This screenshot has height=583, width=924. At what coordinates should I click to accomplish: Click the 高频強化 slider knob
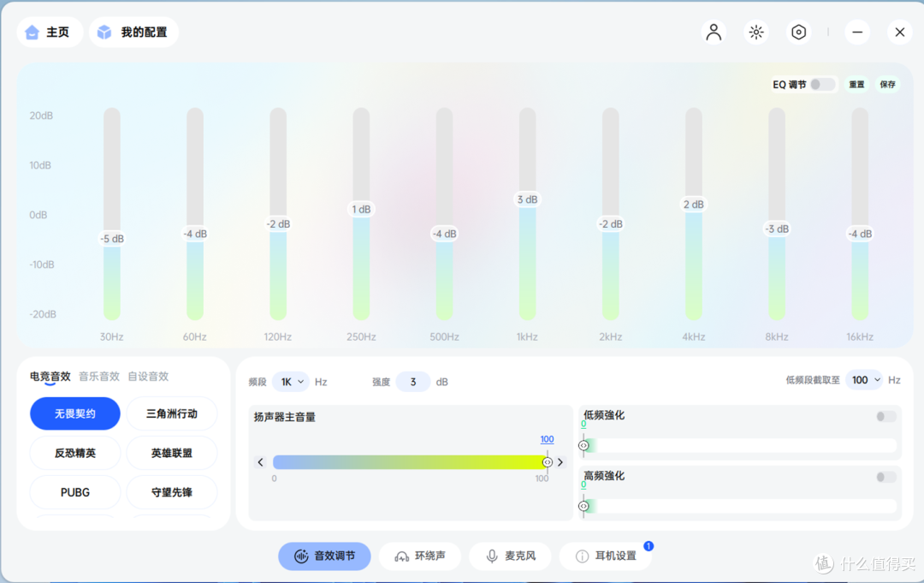point(583,506)
